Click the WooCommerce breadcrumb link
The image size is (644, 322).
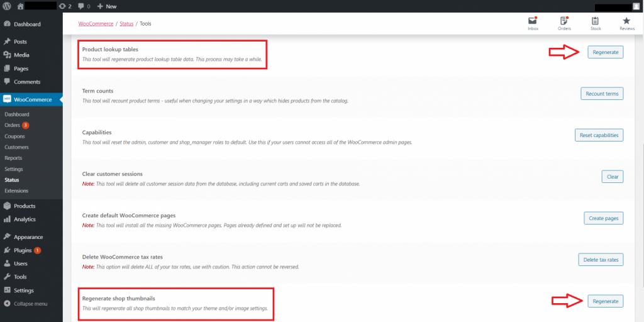coord(96,24)
